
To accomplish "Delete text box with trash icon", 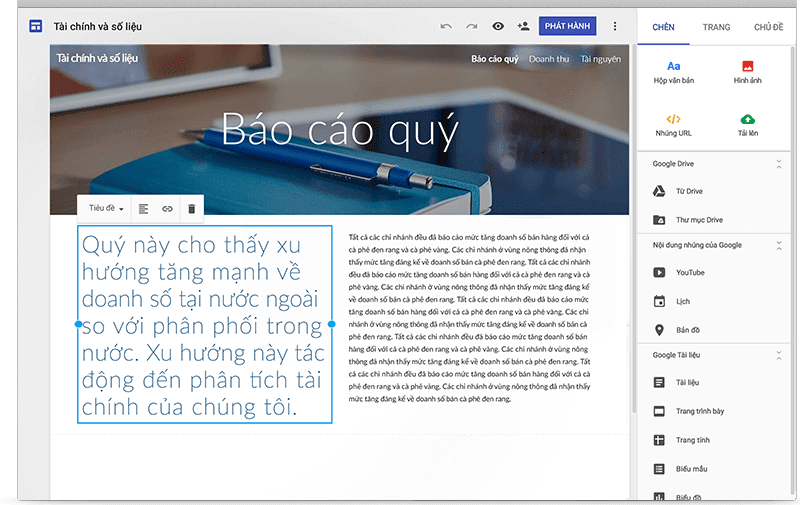I will 191,209.
